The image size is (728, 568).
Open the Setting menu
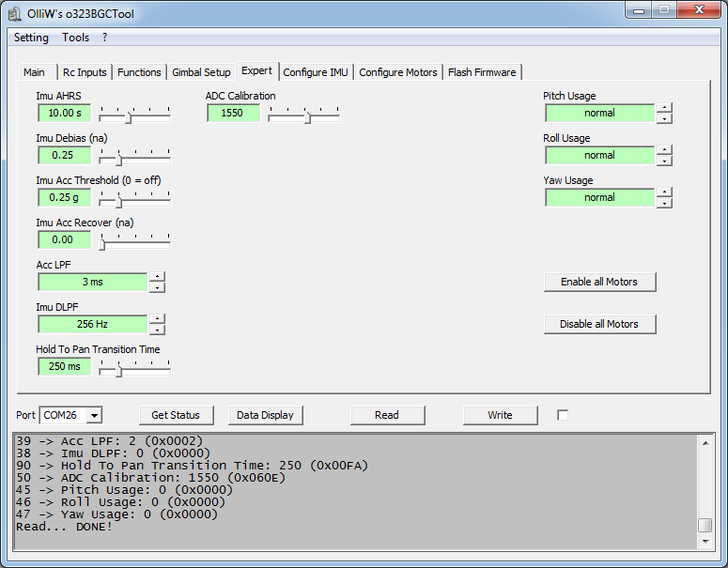click(x=31, y=38)
